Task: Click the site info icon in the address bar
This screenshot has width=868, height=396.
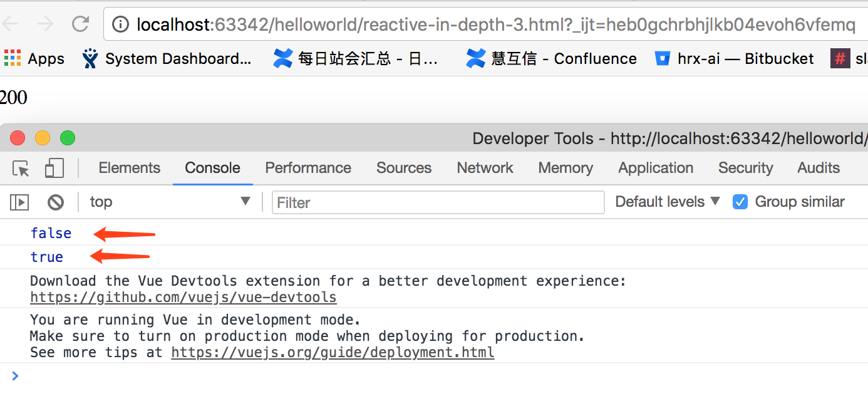Action: pos(120,24)
